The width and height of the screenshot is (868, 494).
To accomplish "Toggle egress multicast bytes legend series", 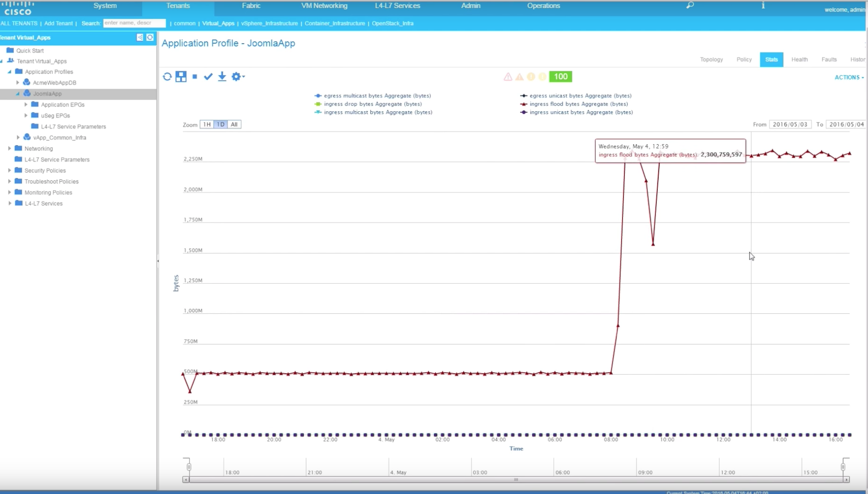I will pyautogui.click(x=377, y=96).
